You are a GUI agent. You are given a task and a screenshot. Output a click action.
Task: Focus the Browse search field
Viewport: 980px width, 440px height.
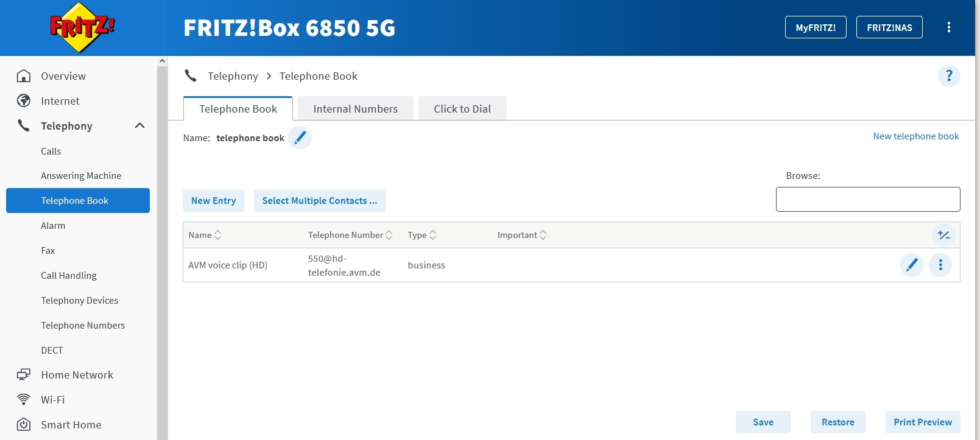[868, 199]
